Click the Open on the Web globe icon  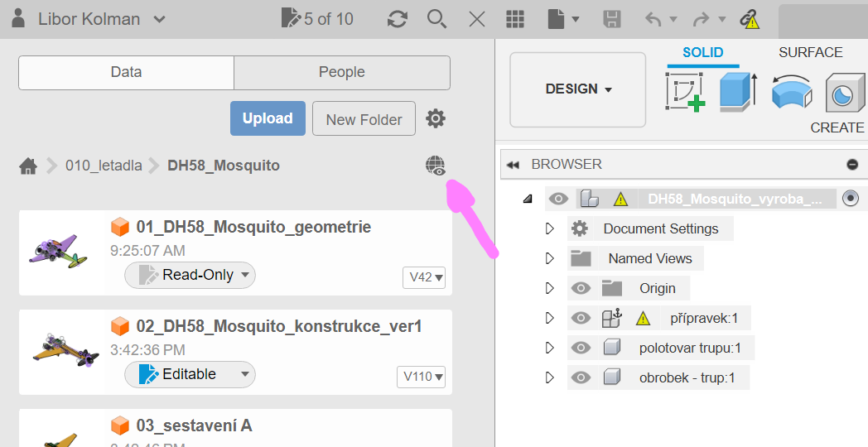pos(436,166)
